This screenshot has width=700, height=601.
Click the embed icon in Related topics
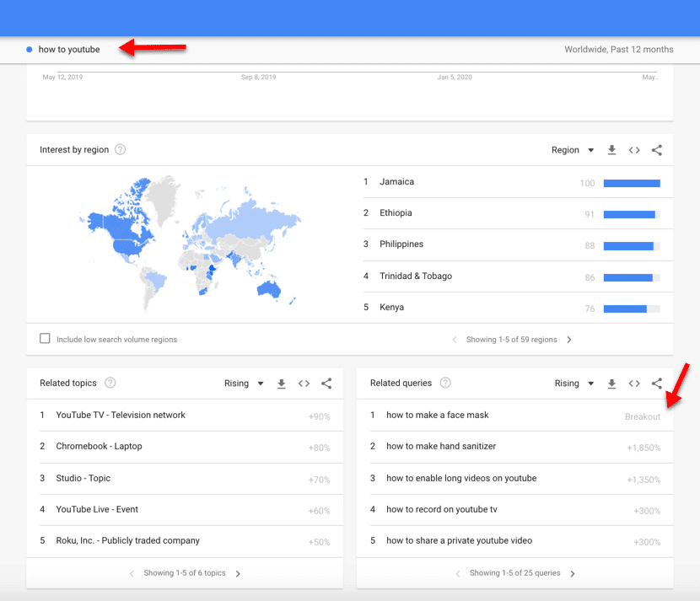(304, 383)
